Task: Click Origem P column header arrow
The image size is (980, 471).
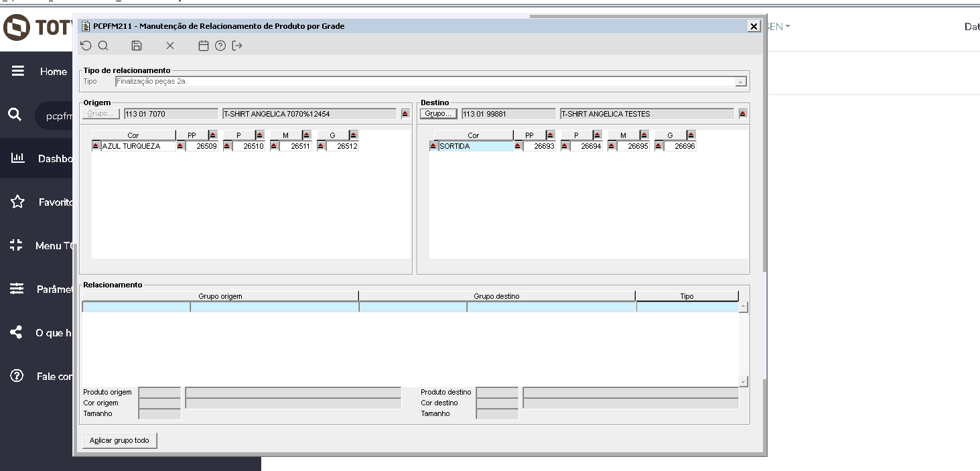Action: click(259, 135)
